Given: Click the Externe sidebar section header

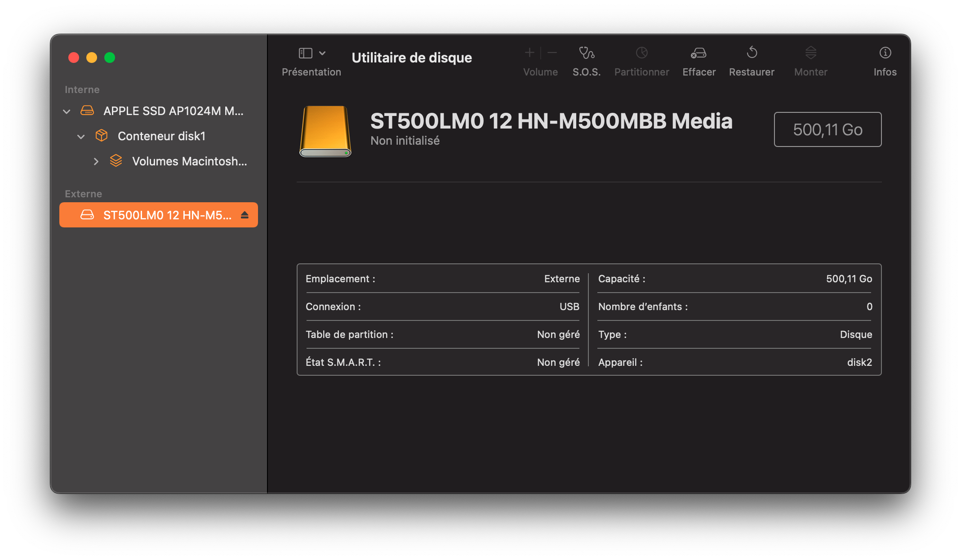Looking at the screenshot, I should [x=84, y=194].
